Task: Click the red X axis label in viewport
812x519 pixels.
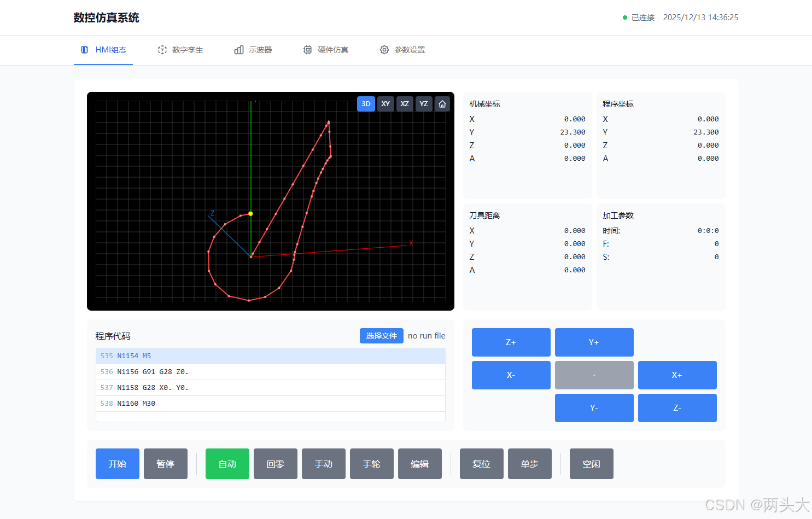Action: tap(411, 243)
